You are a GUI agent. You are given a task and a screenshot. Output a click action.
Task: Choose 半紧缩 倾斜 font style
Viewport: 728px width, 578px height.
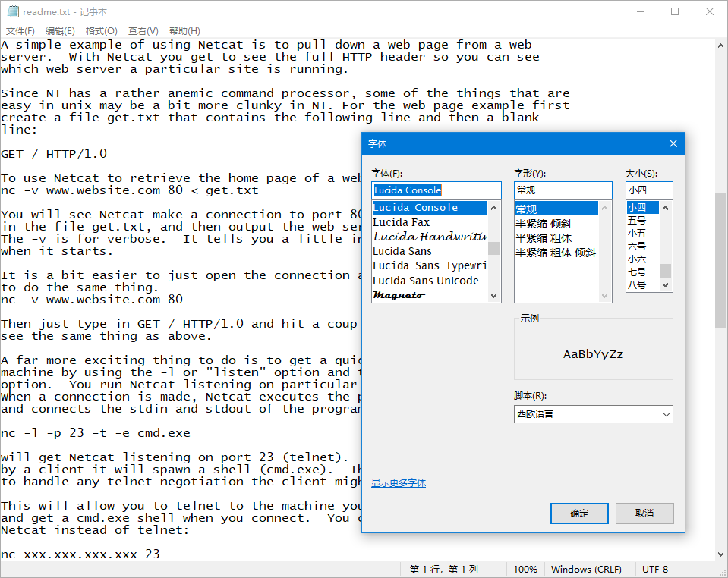[556, 224]
